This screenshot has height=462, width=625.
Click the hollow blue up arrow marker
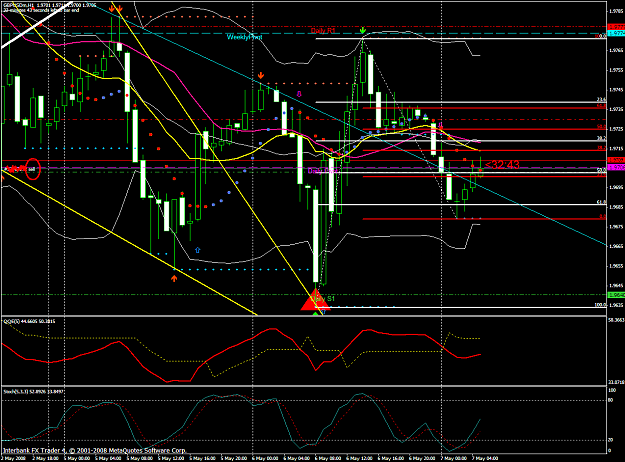pos(197,250)
